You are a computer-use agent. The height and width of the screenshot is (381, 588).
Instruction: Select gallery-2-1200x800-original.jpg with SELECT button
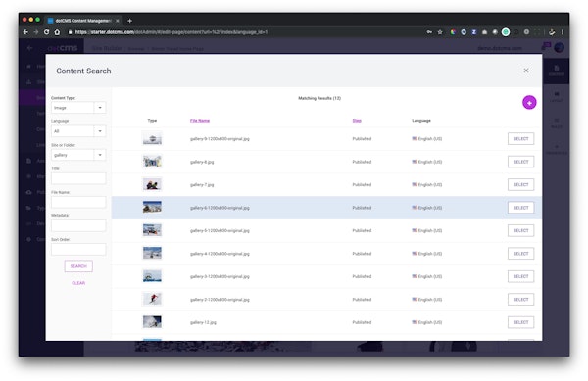[520, 300]
